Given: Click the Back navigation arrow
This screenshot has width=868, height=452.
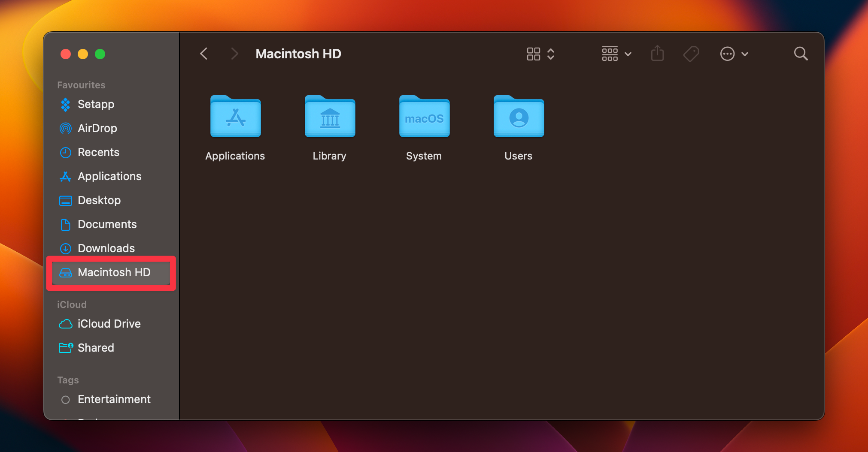Looking at the screenshot, I should coord(203,53).
